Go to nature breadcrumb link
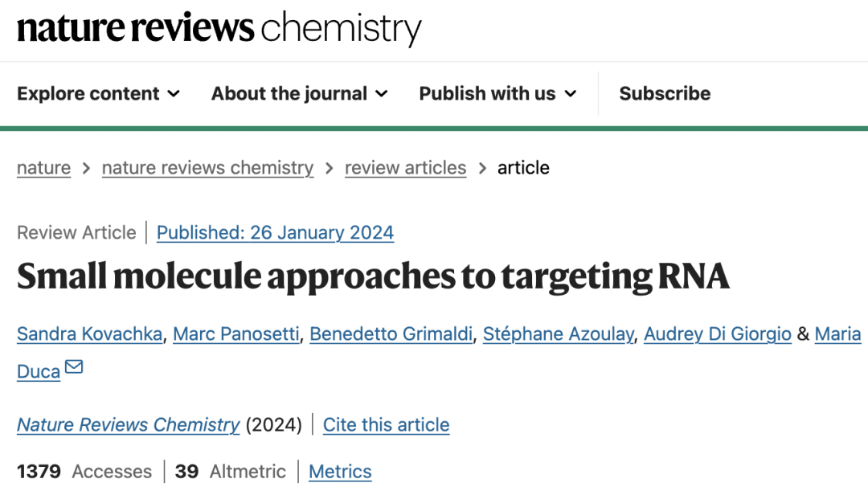868x487 pixels. click(x=43, y=168)
